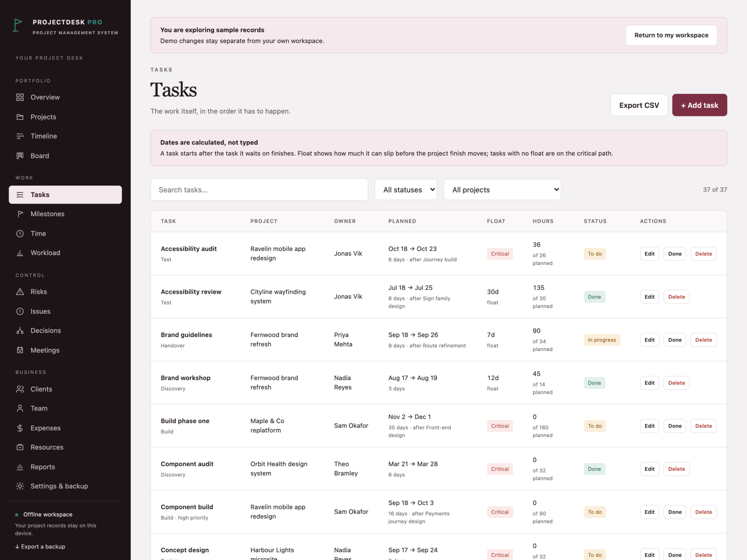
Task: Edit the Component build task
Action: [649, 512]
